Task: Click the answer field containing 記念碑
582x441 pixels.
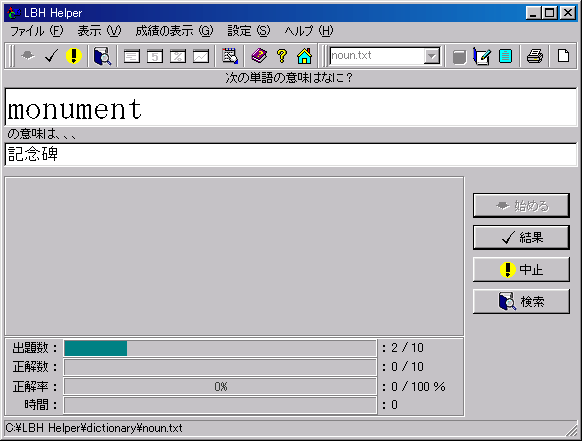Action: click(291, 154)
